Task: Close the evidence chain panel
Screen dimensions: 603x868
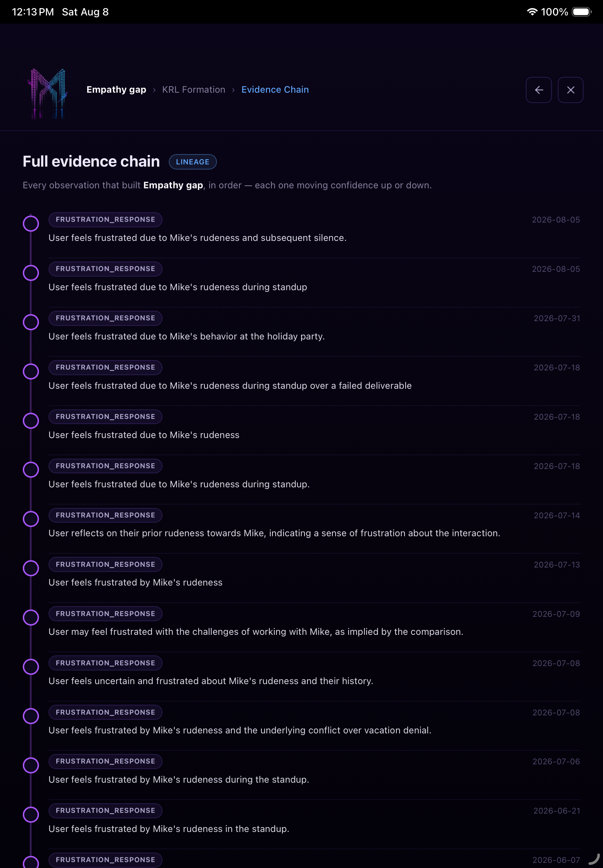Action: pyautogui.click(x=571, y=90)
